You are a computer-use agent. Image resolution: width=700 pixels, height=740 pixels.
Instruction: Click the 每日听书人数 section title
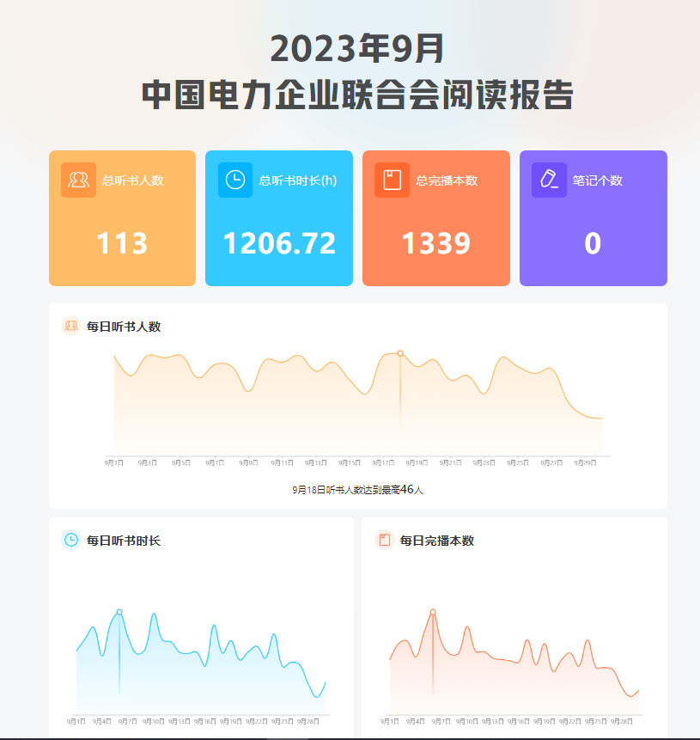coord(124,327)
